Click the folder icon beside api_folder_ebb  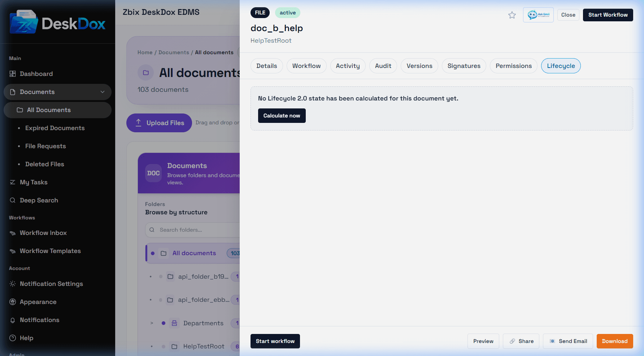tap(170, 300)
